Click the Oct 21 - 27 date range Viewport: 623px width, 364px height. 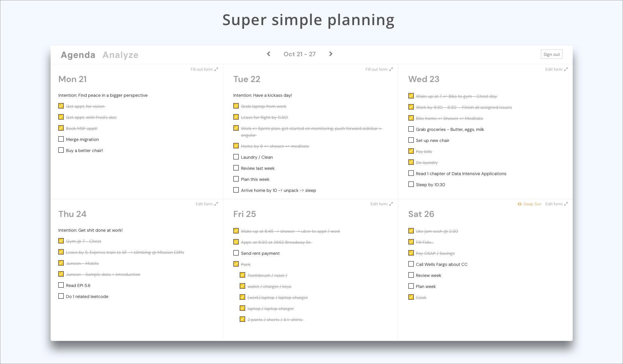300,54
